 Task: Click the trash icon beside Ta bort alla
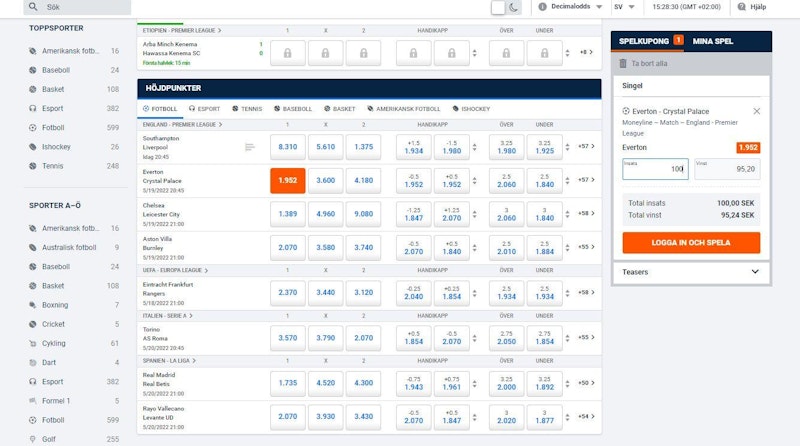[623, 64]
